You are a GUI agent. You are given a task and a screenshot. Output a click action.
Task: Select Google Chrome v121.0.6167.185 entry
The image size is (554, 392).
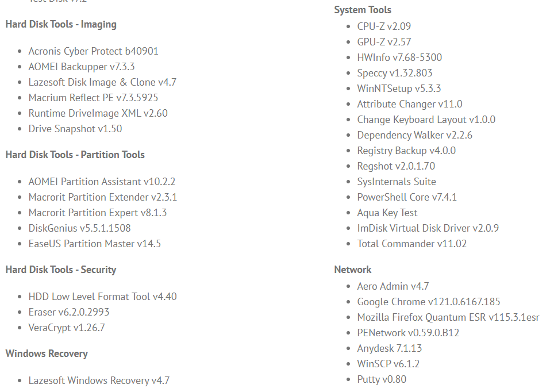tap(429, 302)
